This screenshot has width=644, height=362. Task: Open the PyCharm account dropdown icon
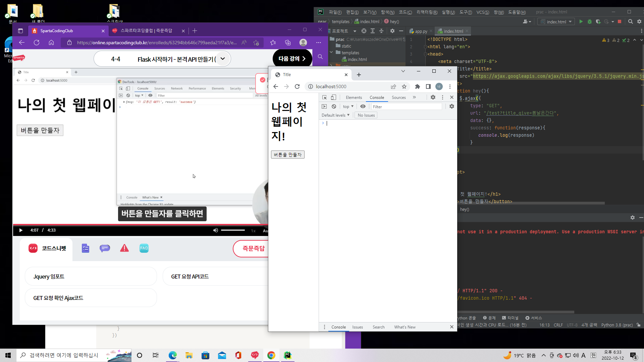coord(527,22)
